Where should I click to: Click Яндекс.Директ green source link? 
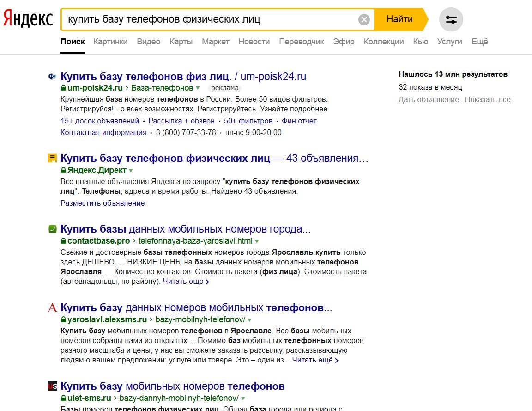coord(97,170)
